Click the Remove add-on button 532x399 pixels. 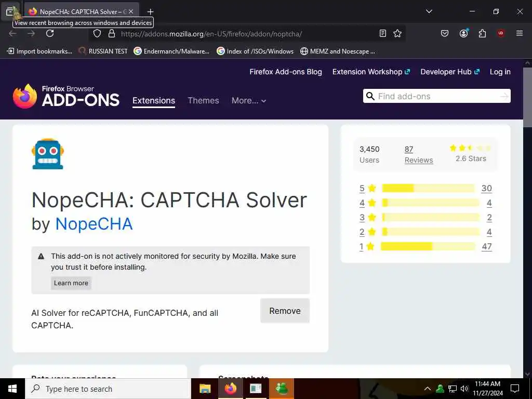(285, 311)
